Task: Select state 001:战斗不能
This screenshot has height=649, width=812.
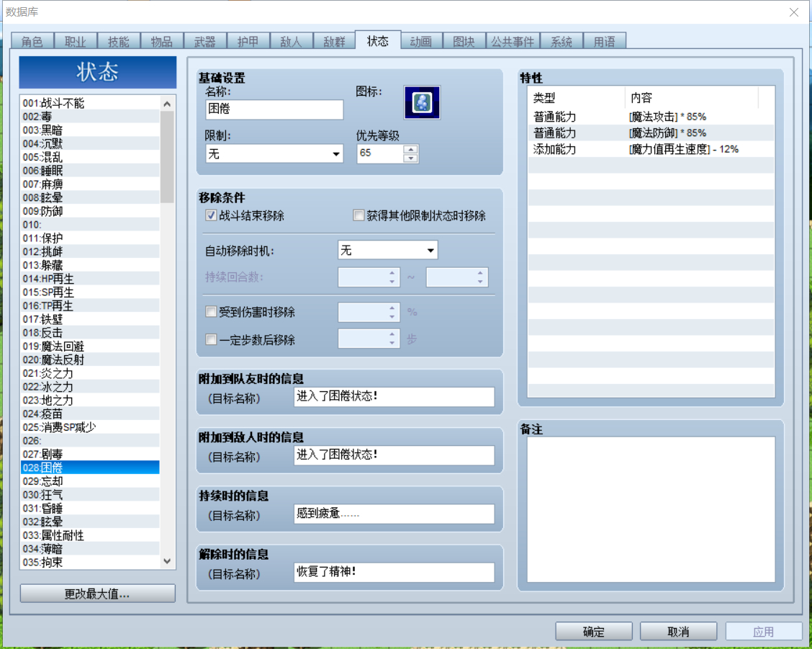Action: [90, 102]
